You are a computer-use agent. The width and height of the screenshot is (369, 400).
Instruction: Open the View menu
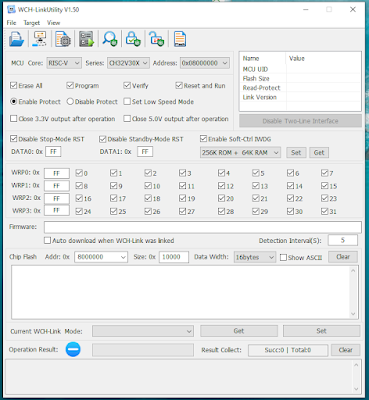click(x=53, y=23)
